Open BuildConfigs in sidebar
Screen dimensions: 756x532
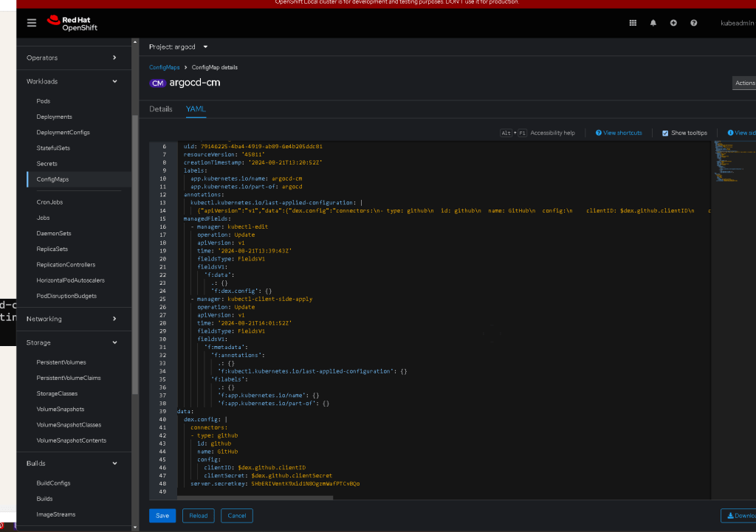coord(53,483)
